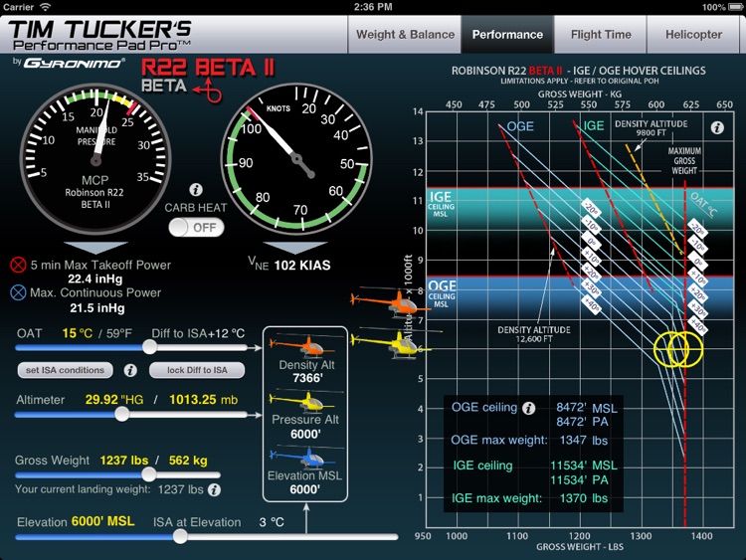Tap the info icon next to landing weight
Screen dimensions: 746x560
click(215, 489)
